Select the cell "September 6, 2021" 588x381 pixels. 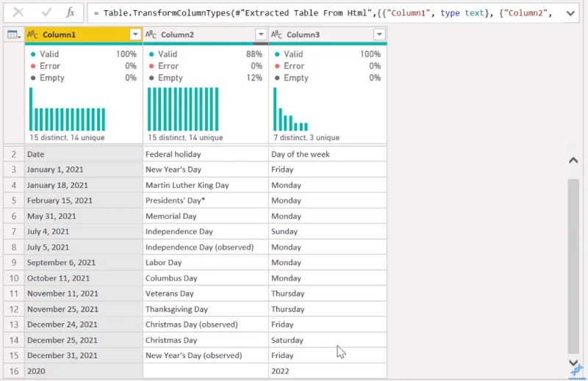pyautogui.click(x=84, y=263)
